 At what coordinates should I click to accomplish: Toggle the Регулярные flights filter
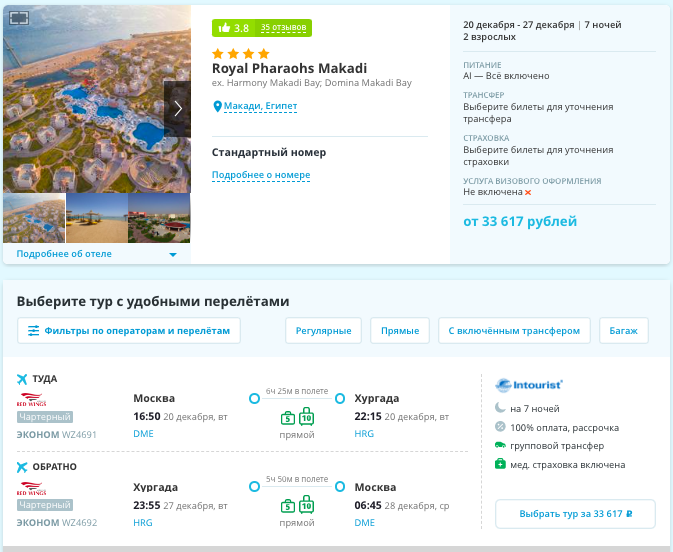[323, 331]
